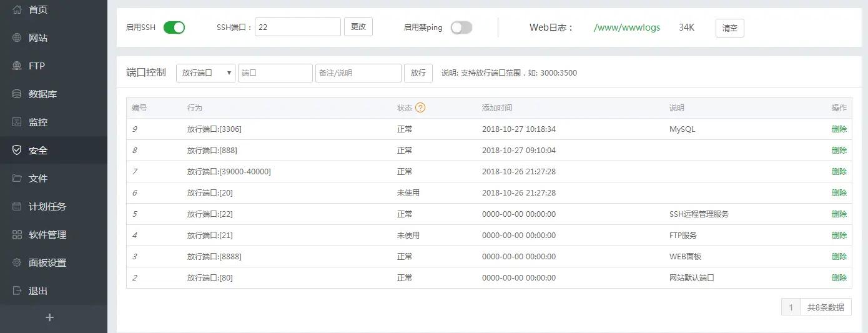Click the folder Files icon
This screenshot has width=868, height=333.
[17, 179]
